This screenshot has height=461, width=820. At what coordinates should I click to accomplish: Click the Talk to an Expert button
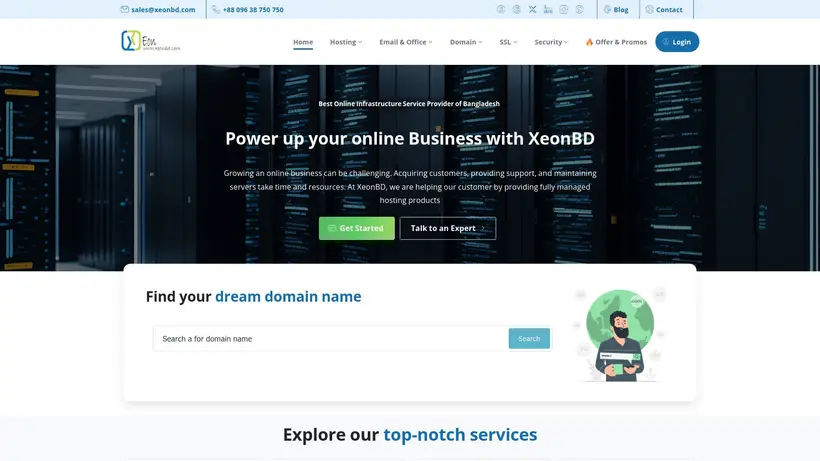[x=448, y=228]
